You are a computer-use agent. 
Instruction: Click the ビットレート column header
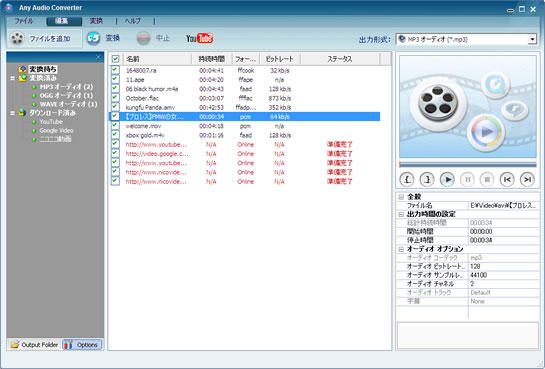tap(280, 59)
